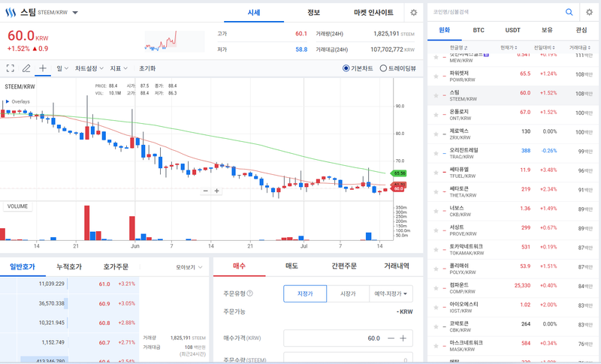The width and height of the screenshot is (601, 364).
Task: Switch to 호가주문 tab
Action: (116, 266)
